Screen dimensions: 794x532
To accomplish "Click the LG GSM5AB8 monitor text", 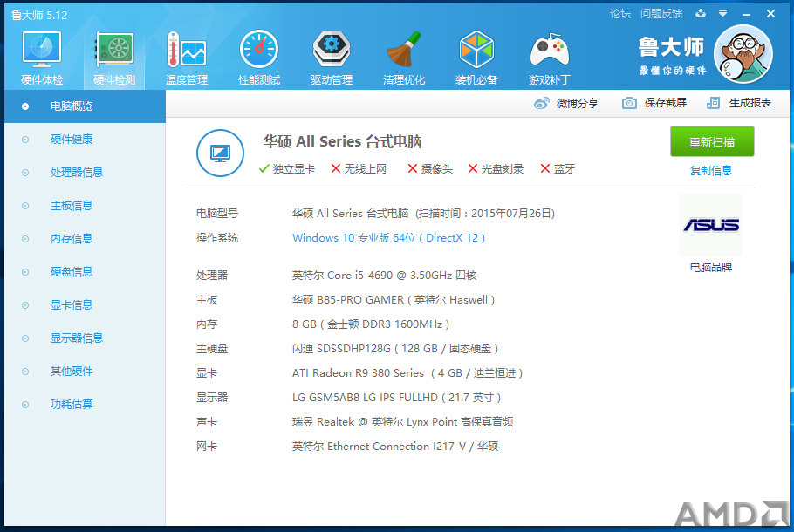I will (x=396, y=398).
